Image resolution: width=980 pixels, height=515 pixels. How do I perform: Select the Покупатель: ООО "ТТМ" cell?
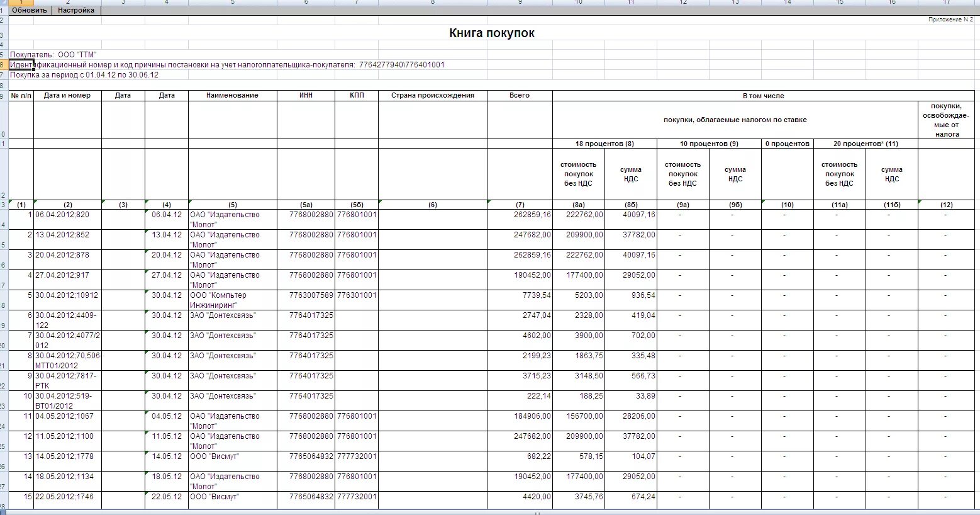(x=53, y=55)
